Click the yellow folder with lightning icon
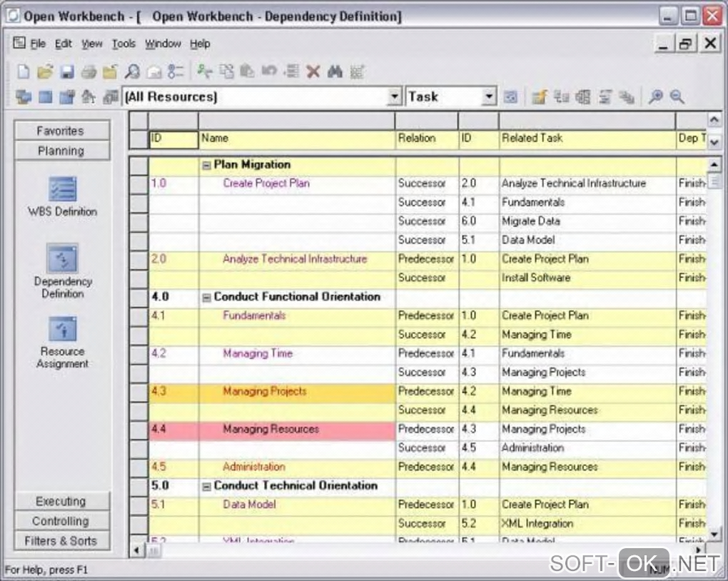Image resolution: width=728 pixels, height=581 pixels. click(x=539, y=97)
